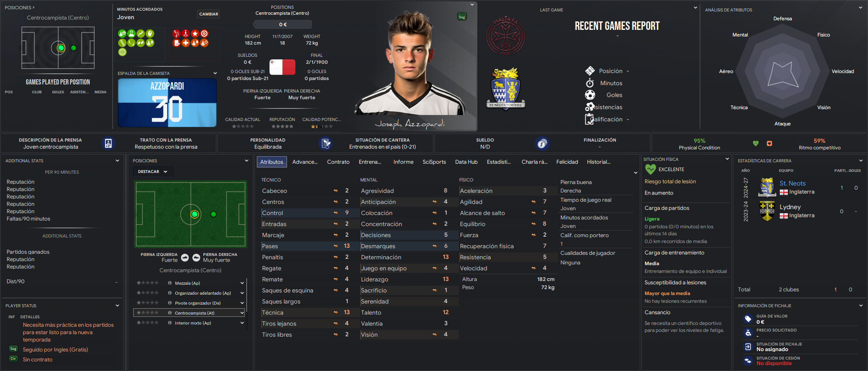
Task: Expand the Espalda de la camiseta panel chevron
Action: click(215, 73)
